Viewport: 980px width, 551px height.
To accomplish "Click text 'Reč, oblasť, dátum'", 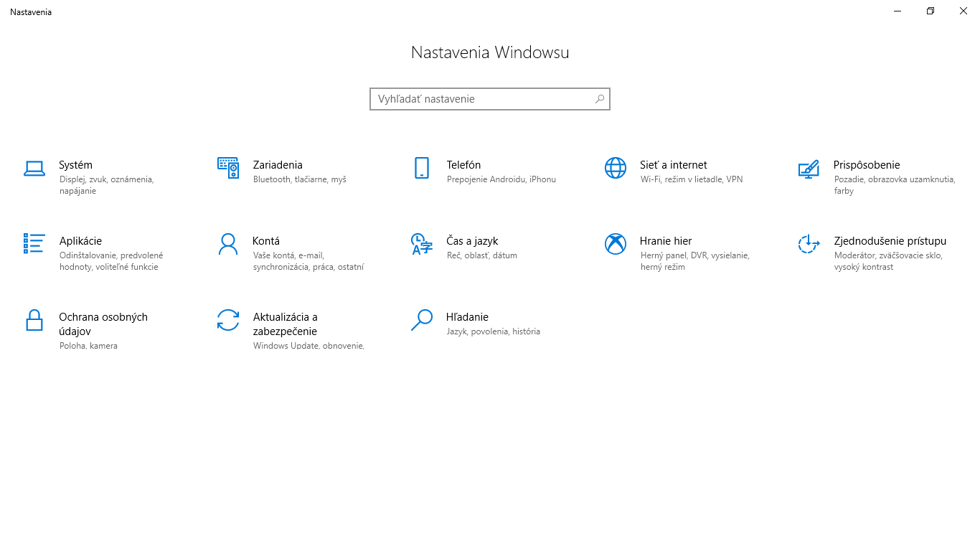I will (x=481, y=255).
